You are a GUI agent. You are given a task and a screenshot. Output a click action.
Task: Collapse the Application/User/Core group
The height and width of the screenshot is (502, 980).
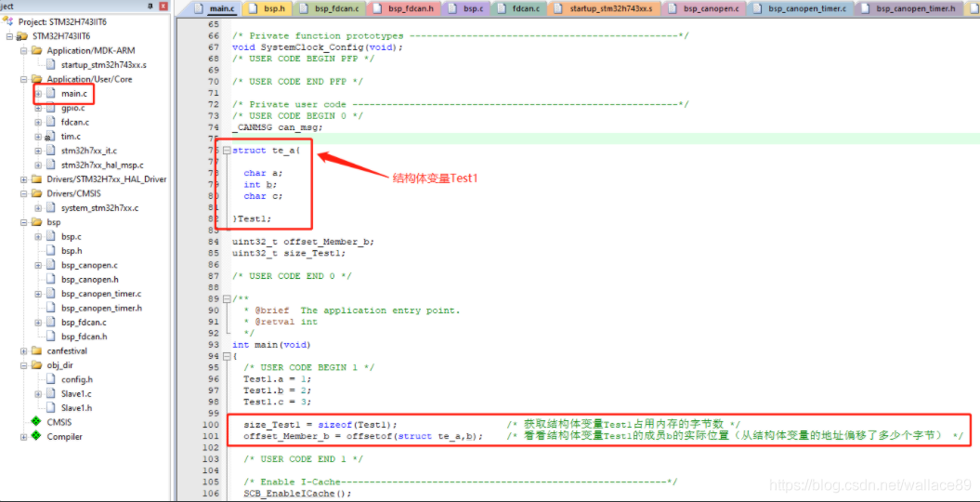[24, 79]
